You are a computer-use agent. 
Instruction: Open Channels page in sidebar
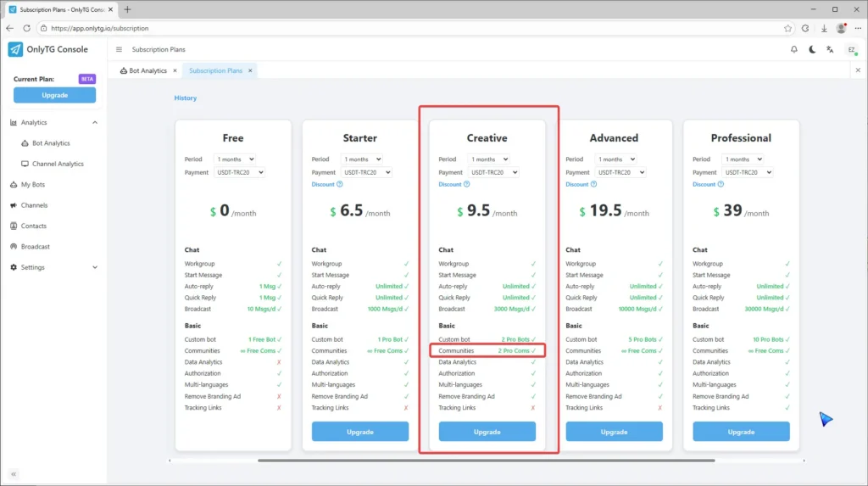click(34, 205)
